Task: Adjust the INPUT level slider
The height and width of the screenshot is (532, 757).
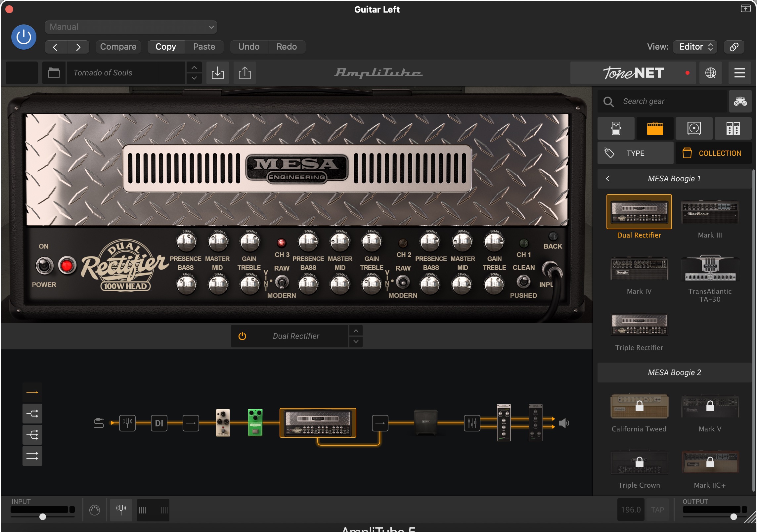Action: [43, 517]
